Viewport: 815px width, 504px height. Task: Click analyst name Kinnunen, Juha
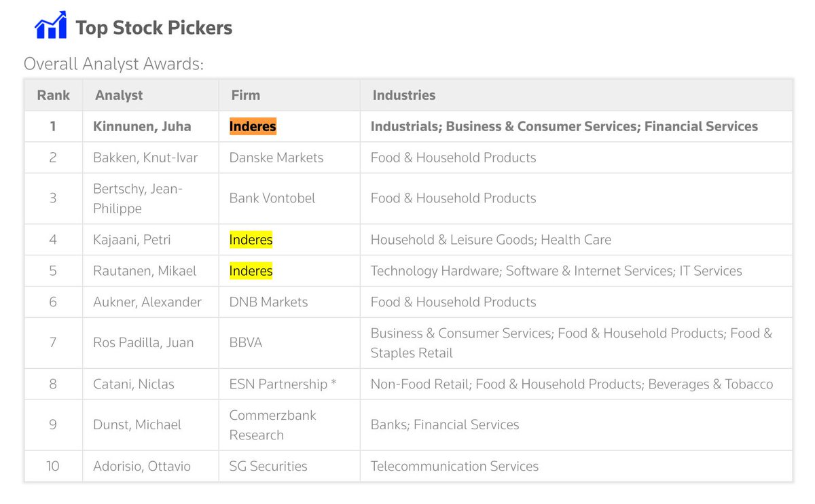pyautogui.click(x=142, y=126)
